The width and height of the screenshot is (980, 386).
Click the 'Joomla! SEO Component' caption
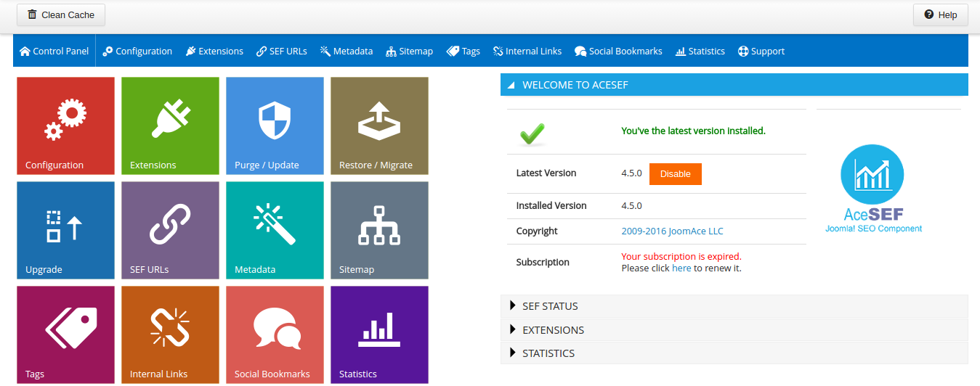click(x=873, y=229)
